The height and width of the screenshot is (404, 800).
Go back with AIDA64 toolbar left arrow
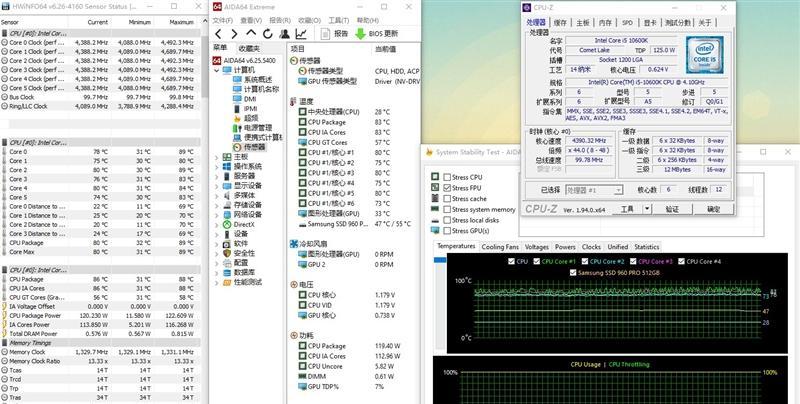click(x=218, y=34)
